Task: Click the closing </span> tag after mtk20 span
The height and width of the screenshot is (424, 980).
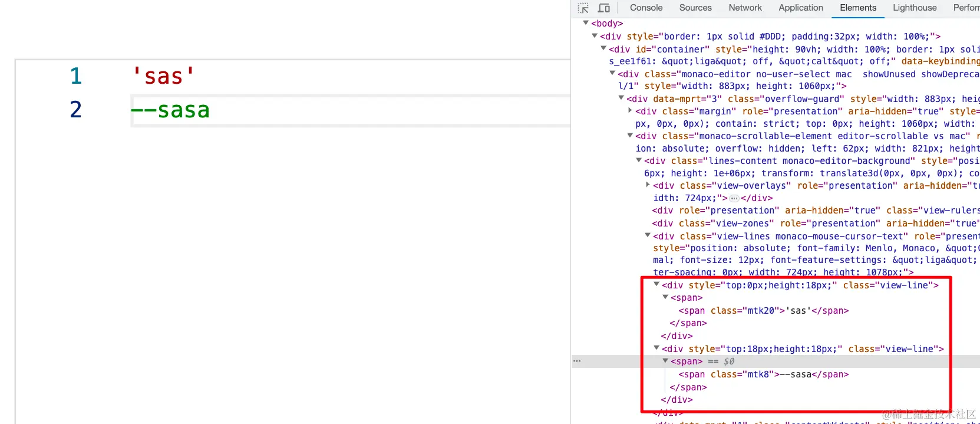Action: 688,323
